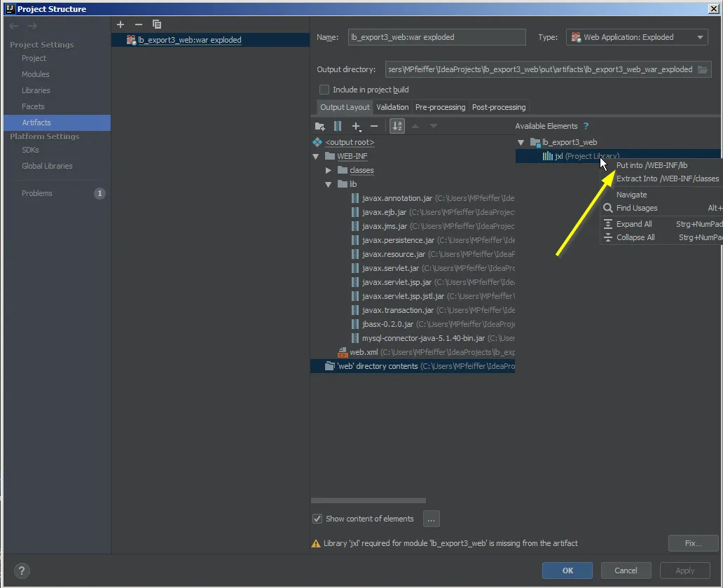This screenshot has width=723, height=588.
Task: Click the help question mark button
Action: click(x=21, y=571)
